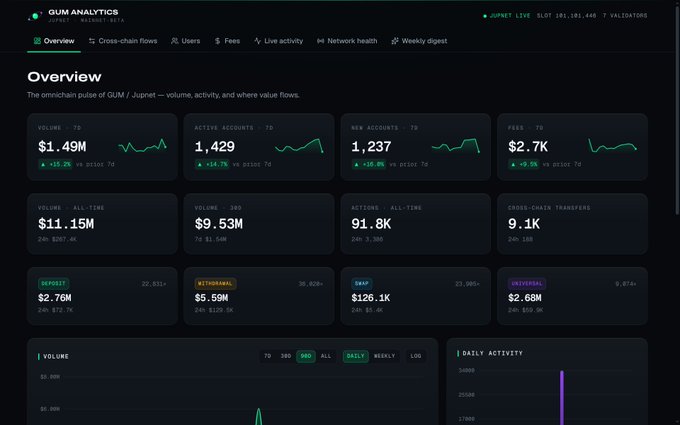Switch volume chart to WEEKLY

(384, 356)
